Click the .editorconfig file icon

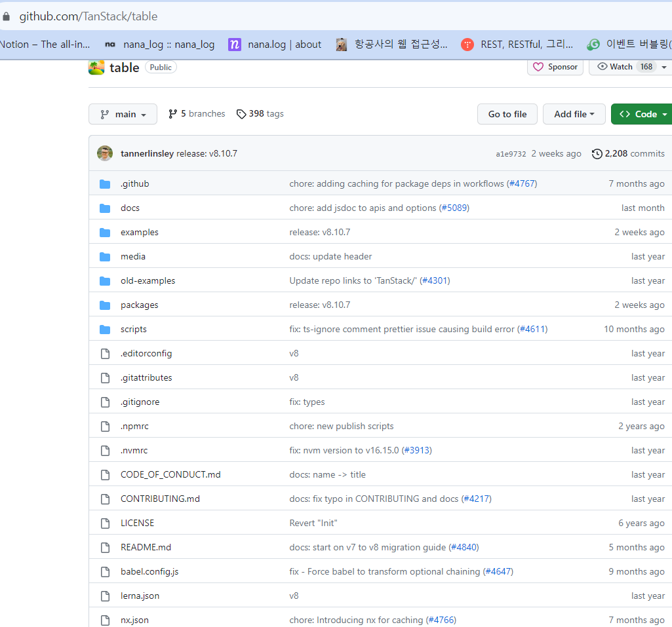(x=105, y=354)
